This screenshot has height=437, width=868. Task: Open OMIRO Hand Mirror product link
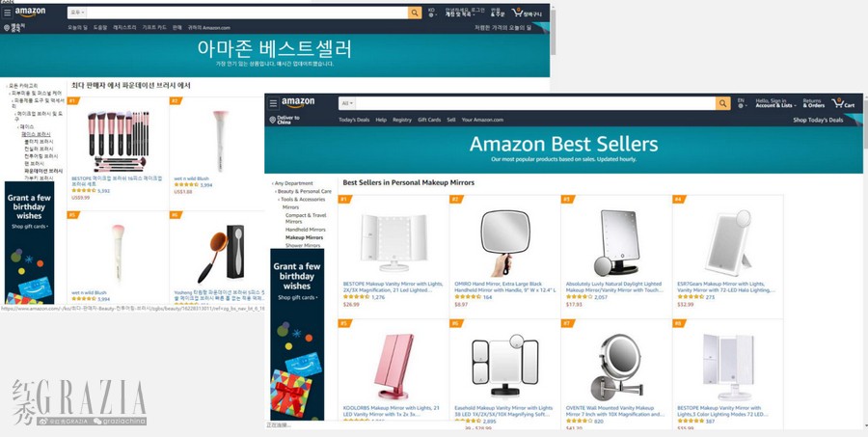[504, 287]
